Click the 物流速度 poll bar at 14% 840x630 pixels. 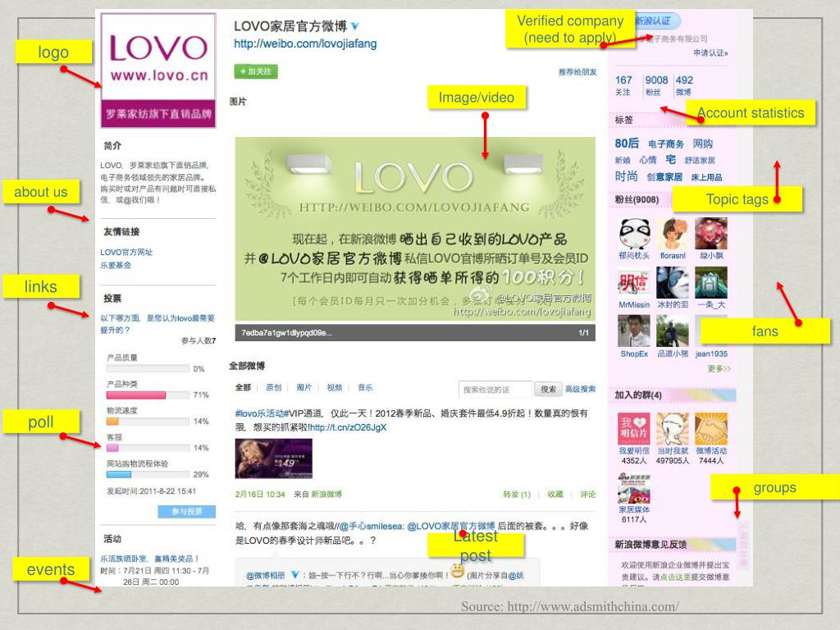(148, 422)
